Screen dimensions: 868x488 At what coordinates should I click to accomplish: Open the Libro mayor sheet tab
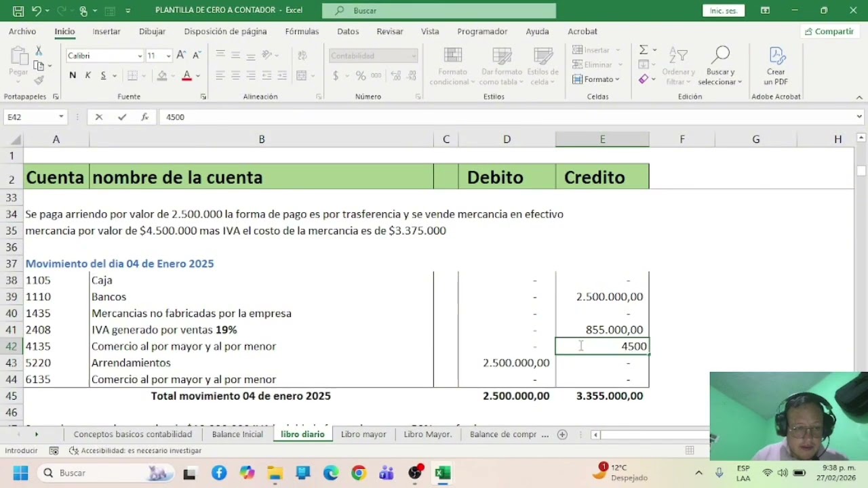[363, 434]
